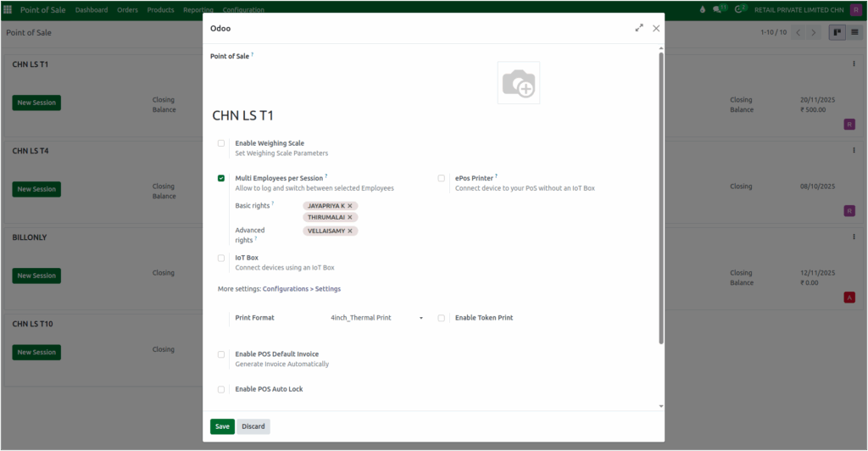The image size is (868, 451).
Task: Open the messages chat icon
Action: [718, 9]
